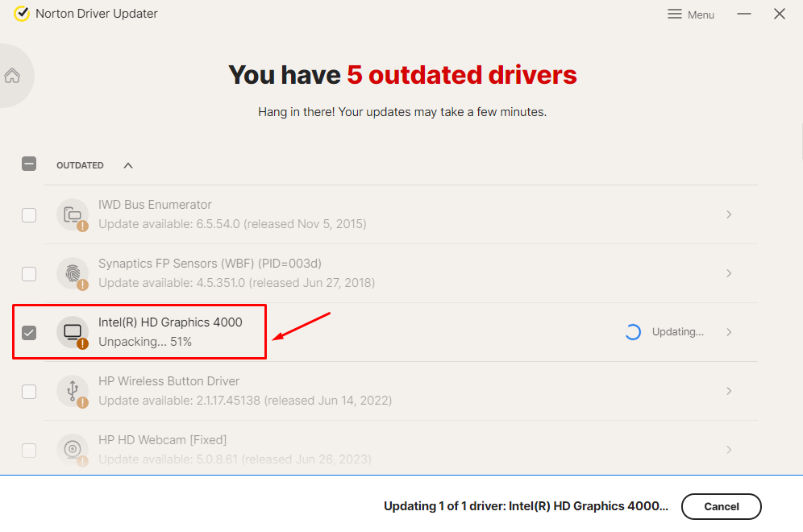
Task: Click 'Update available: 4.5.351.0' version text
Action: [236, 283]
